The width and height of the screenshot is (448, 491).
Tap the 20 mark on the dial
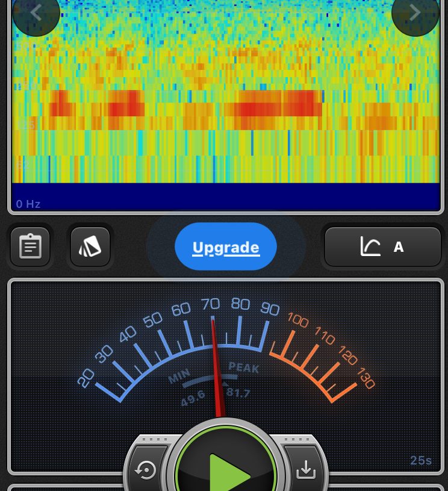coord(87,378)
